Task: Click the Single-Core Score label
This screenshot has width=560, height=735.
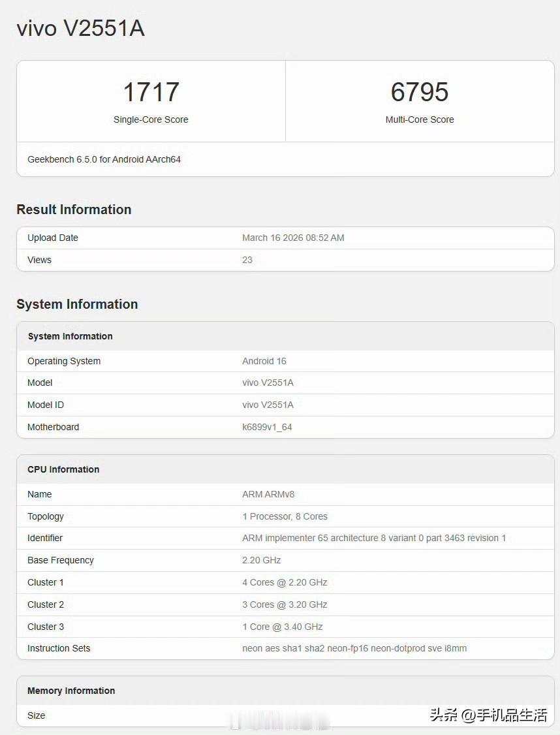Action: [x=151, y=119]
